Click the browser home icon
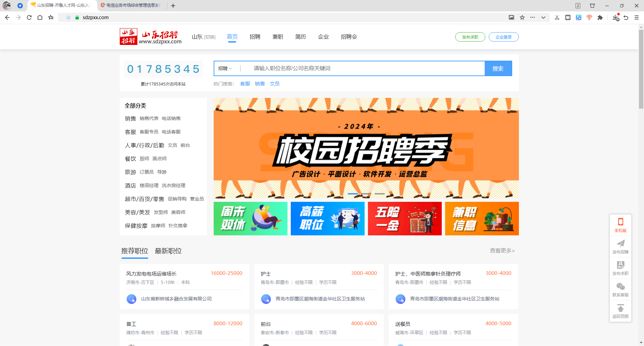 tap(40, 17)
